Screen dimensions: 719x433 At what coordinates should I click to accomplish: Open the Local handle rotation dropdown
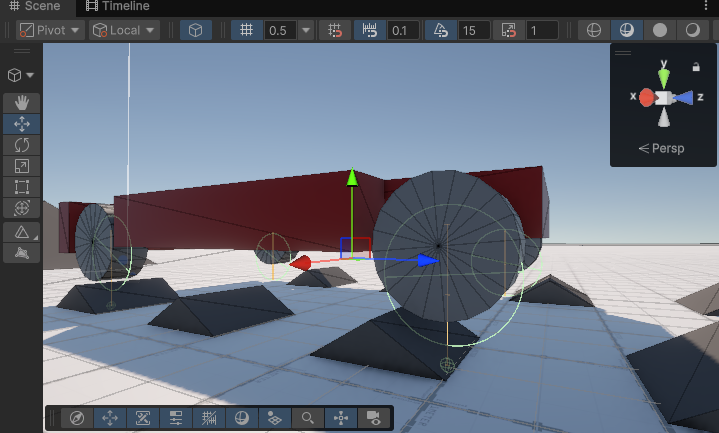click(124, 30)
